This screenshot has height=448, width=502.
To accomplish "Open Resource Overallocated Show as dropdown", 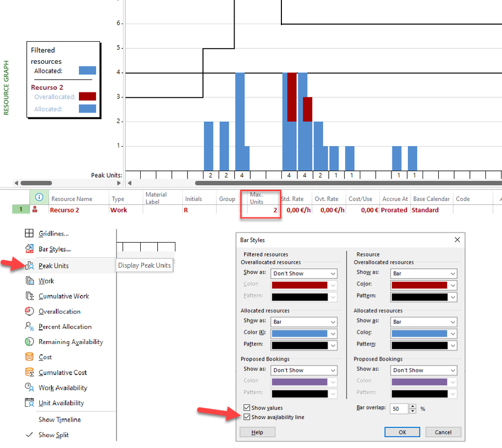I will 424,274.
